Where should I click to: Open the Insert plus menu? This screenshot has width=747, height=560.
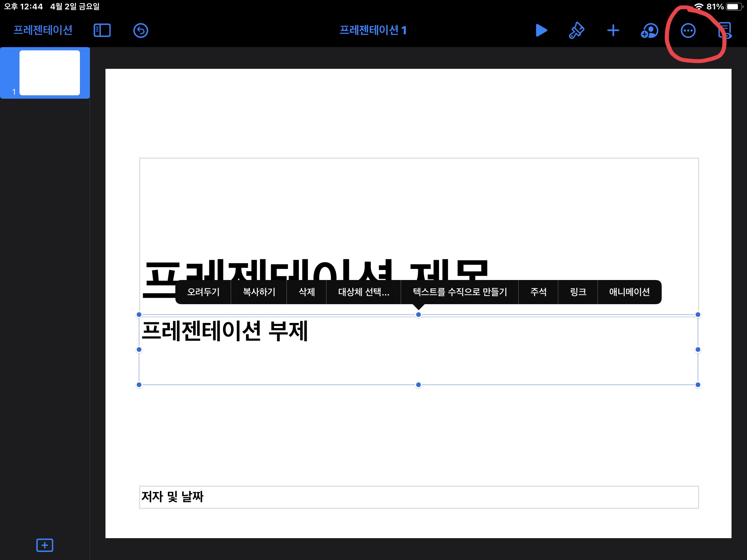(x=613, y=30)
